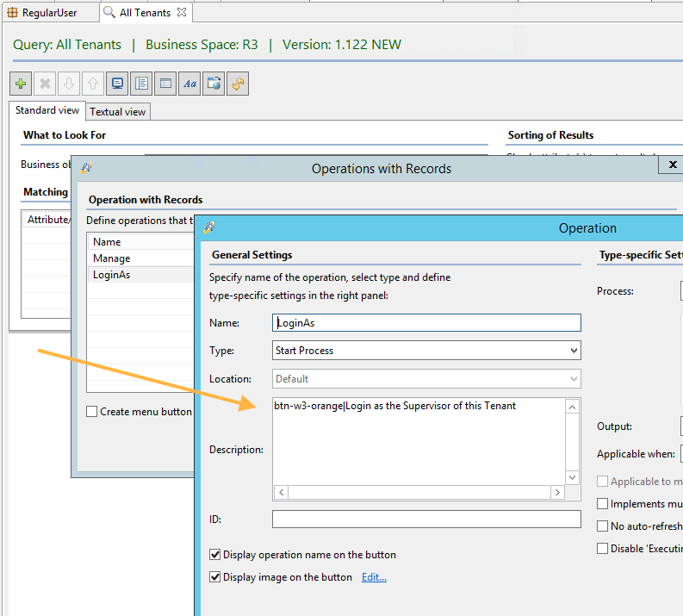The width and height of the screenshot is (683, 616).
Task: Click the Sorting of Results heading
Action: coord(550,135)
